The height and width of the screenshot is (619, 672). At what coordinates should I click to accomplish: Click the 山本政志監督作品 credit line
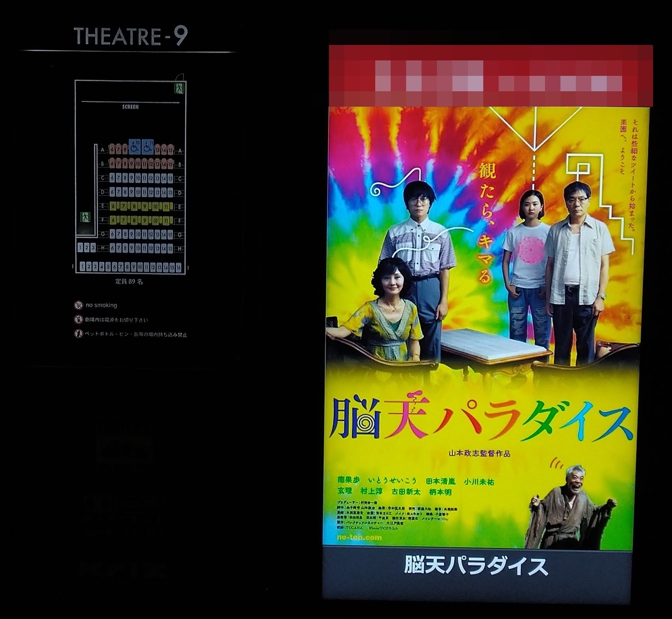click(480, 454)
